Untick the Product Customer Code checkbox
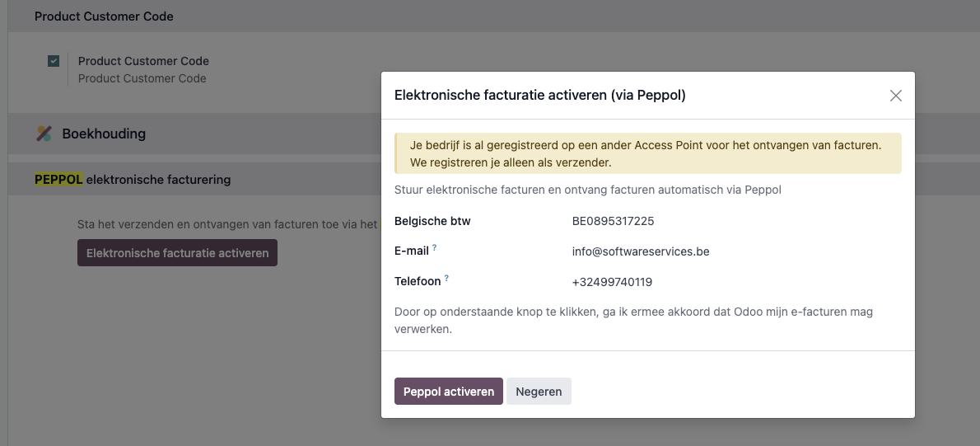The height and width of the screenshot is (446, 980). 54,61
